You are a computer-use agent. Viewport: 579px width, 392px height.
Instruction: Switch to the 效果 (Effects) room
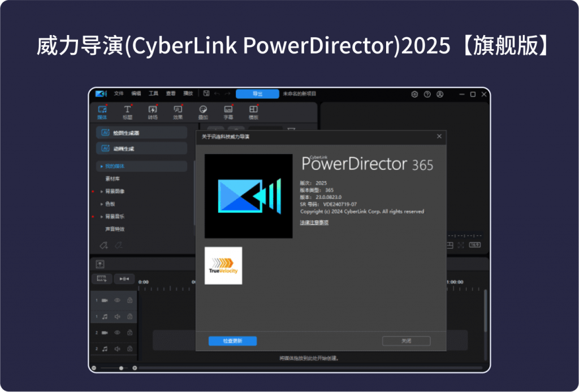click(178, 112)
